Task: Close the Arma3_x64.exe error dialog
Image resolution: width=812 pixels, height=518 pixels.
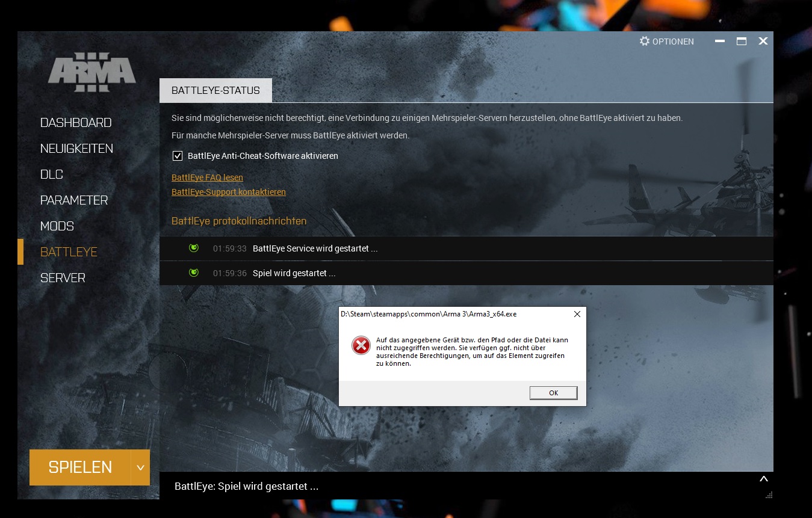Action: [x=577, y=314]
